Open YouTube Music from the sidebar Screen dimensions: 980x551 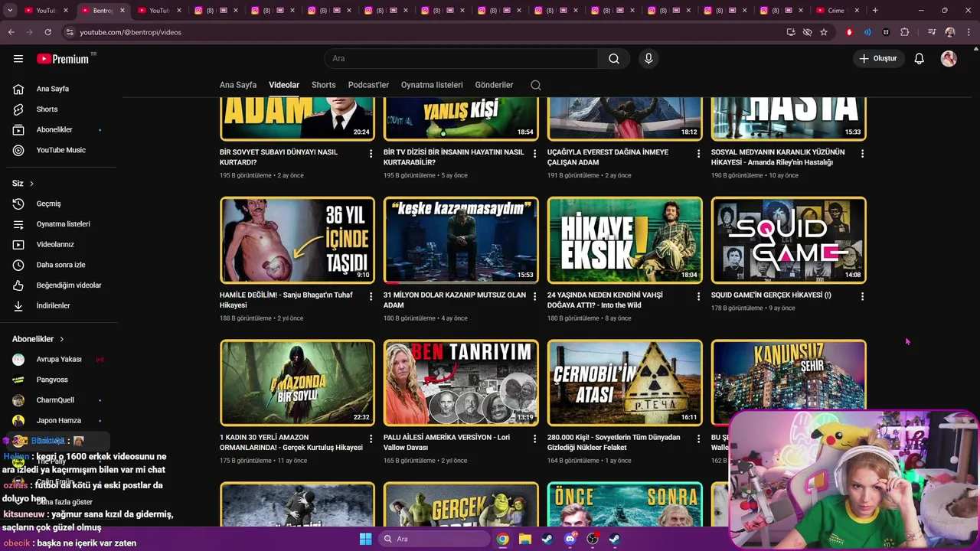tap(61, 150)
